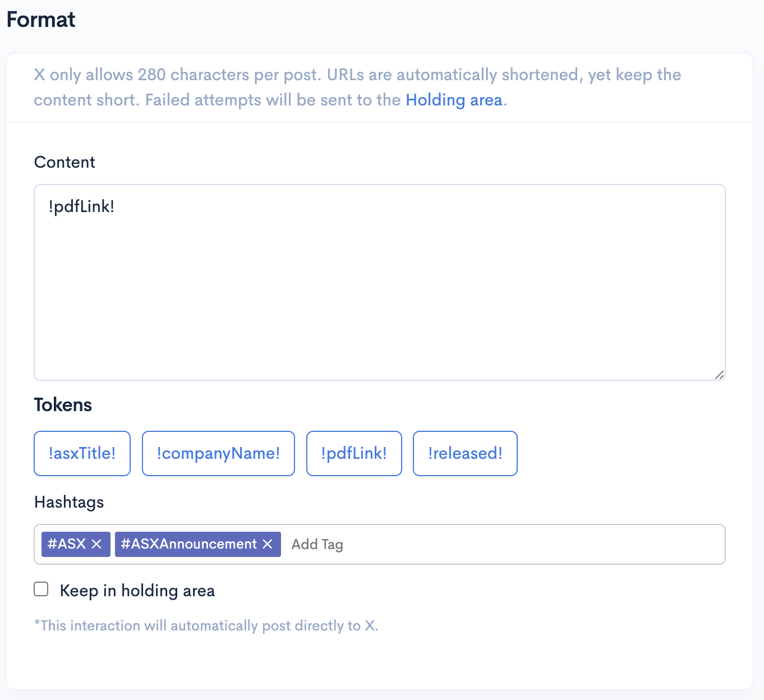Remove the #ASXAnnouncement hashtag
The image size is (764, 700).
coord(268,544)
